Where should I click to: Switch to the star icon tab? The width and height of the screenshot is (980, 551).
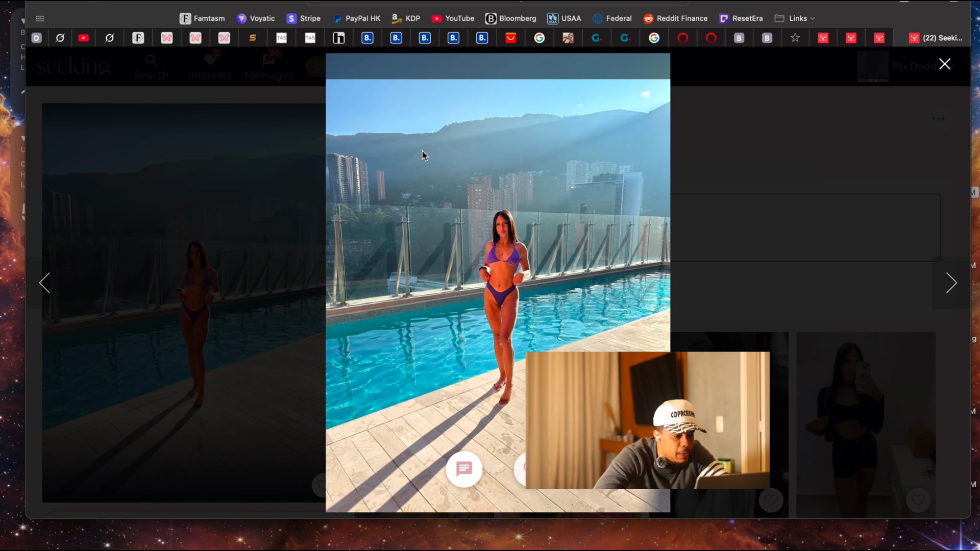coord(795,38)
